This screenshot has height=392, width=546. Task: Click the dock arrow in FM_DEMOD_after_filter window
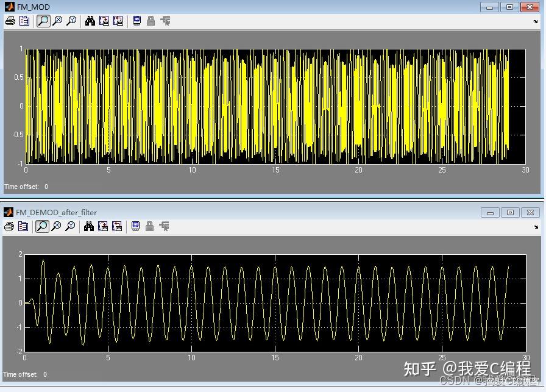pos(536,227)
